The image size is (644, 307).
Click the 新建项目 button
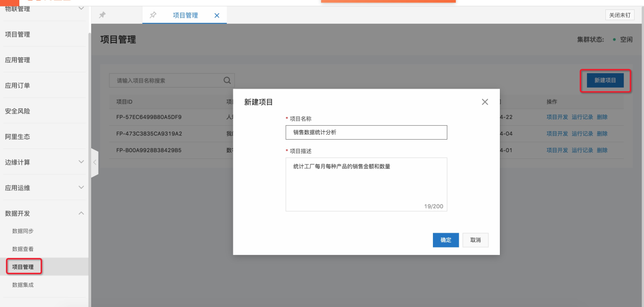605,80
